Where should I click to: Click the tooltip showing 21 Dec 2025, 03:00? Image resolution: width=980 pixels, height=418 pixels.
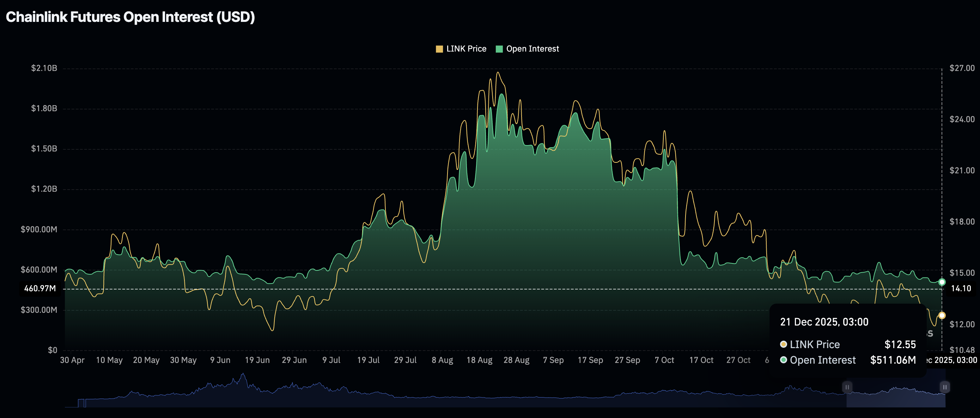coord(824,322)
